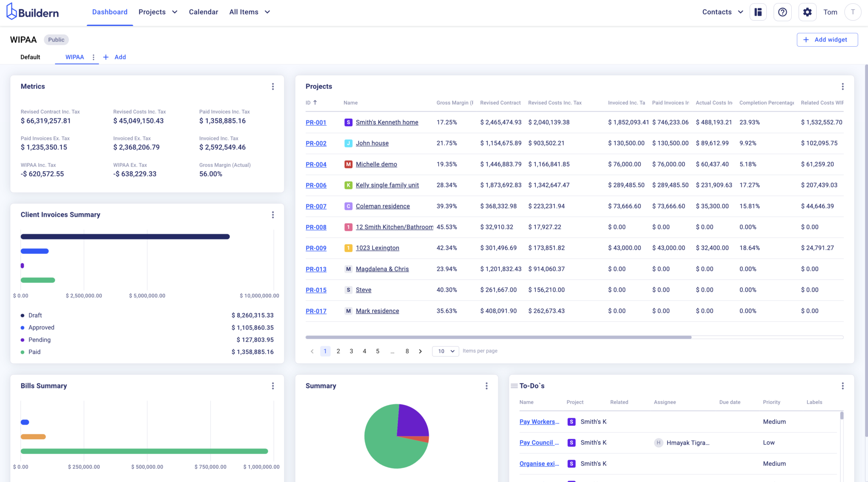
Task: Click the Settings gear icon
Action: pos(807,12)
